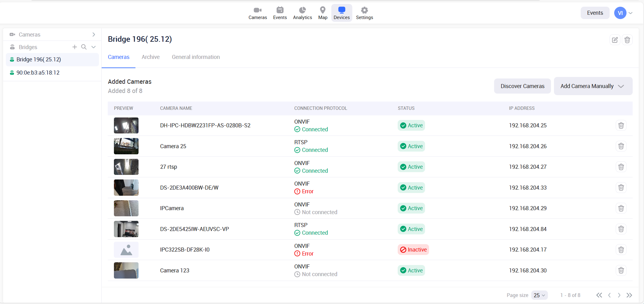Search bridges with magnifier icon

(84, 47)
